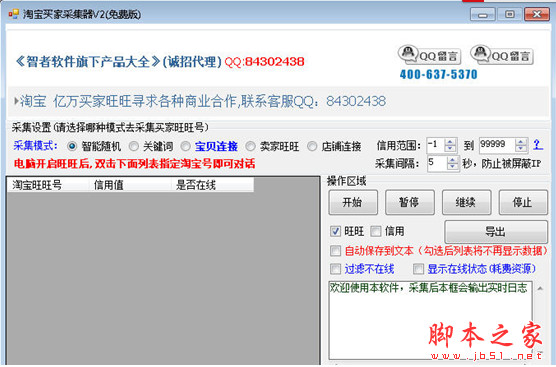Decrease the 采集间隔 seconds value
The image size is (556, 367).
pos(453,167)
